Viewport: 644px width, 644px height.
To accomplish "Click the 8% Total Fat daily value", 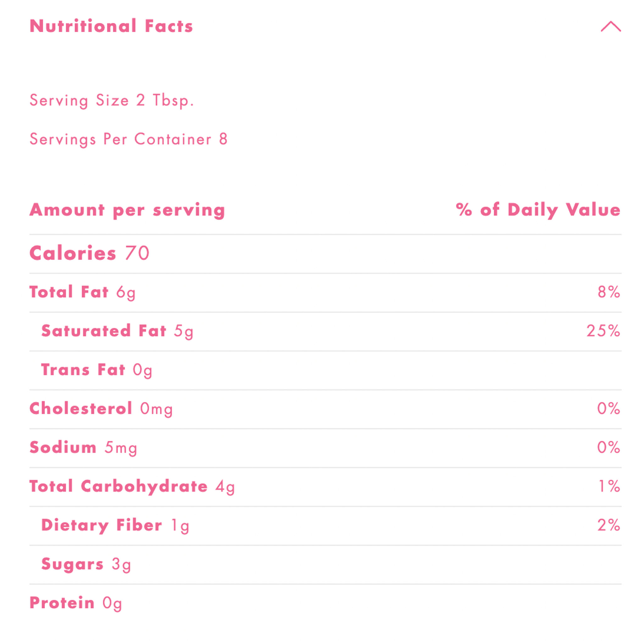I will [609, 292].
